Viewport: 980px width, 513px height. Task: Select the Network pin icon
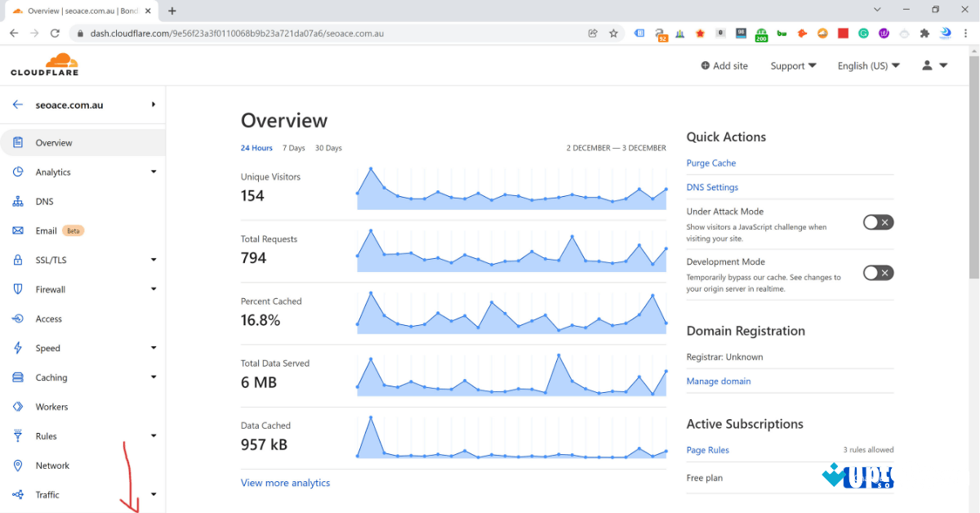(x=18, y=465)
